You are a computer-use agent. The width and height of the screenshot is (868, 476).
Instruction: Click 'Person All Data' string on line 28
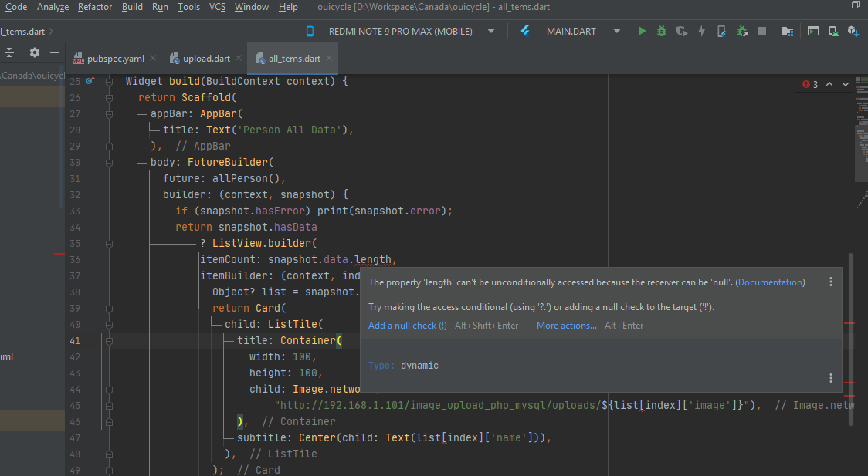click(292, 130)
